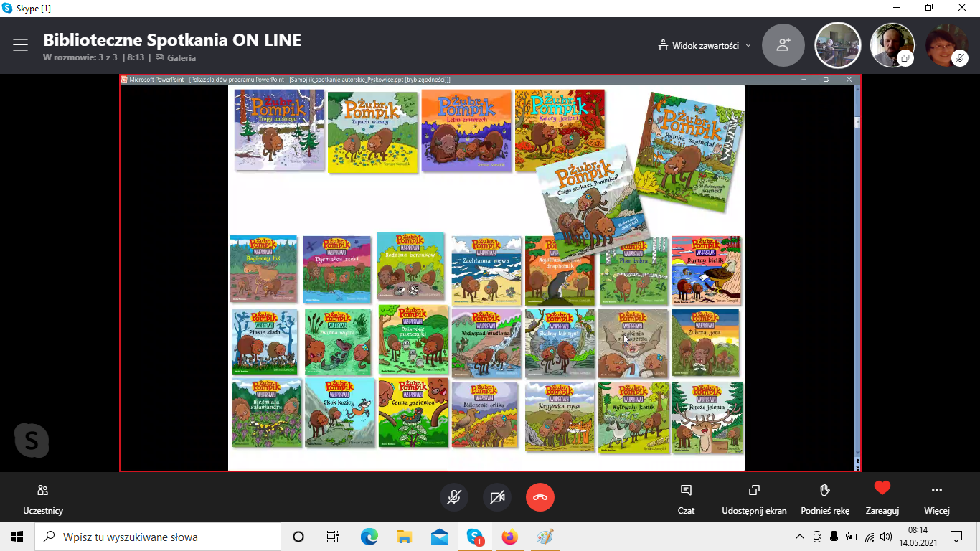Open the Skype hamburger menu
The height and width of the screenshot is (551, 980).
point(20,45)
